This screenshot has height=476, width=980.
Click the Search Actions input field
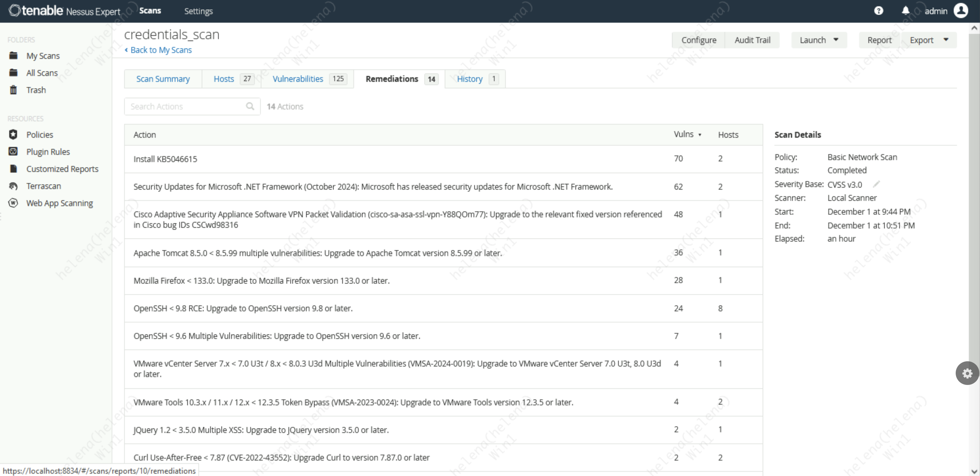(x=186, y=106)
